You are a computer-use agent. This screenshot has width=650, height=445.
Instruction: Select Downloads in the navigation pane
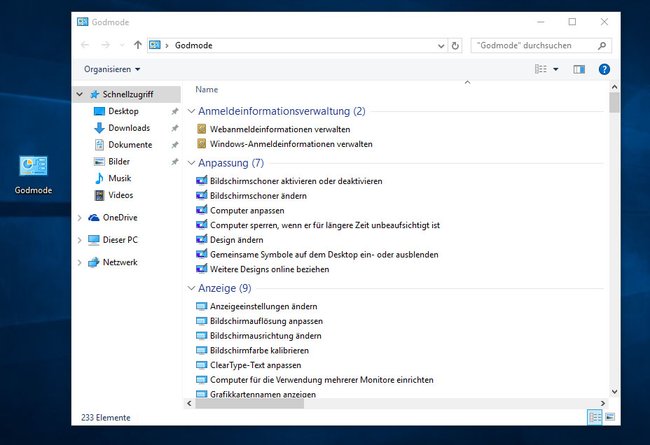pos(129,128)
